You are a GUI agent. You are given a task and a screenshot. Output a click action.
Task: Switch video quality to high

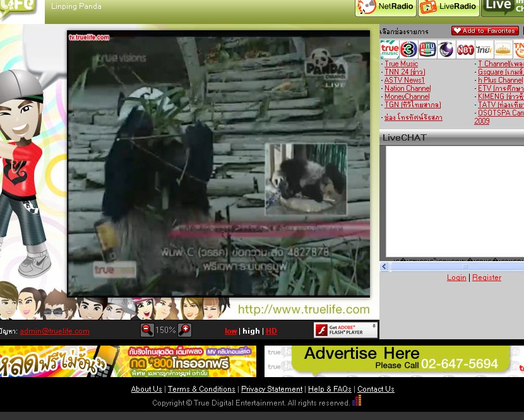pyautogui.click(x=251, y=331)
